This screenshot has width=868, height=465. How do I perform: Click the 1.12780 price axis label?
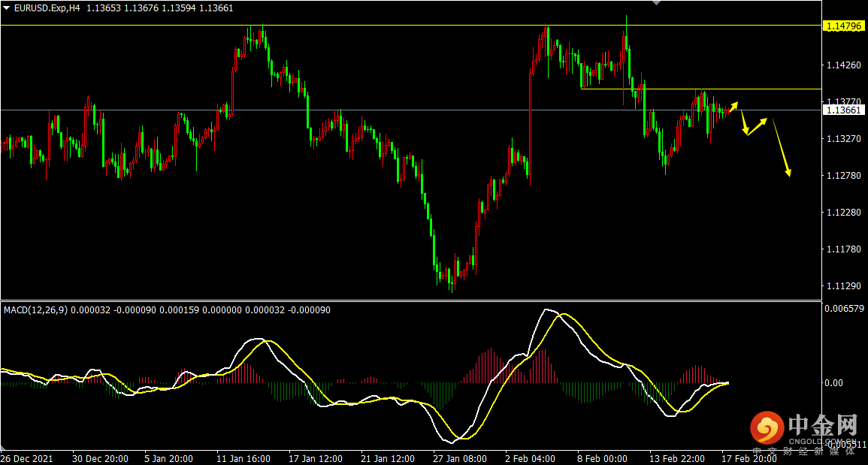click(843, 175)
